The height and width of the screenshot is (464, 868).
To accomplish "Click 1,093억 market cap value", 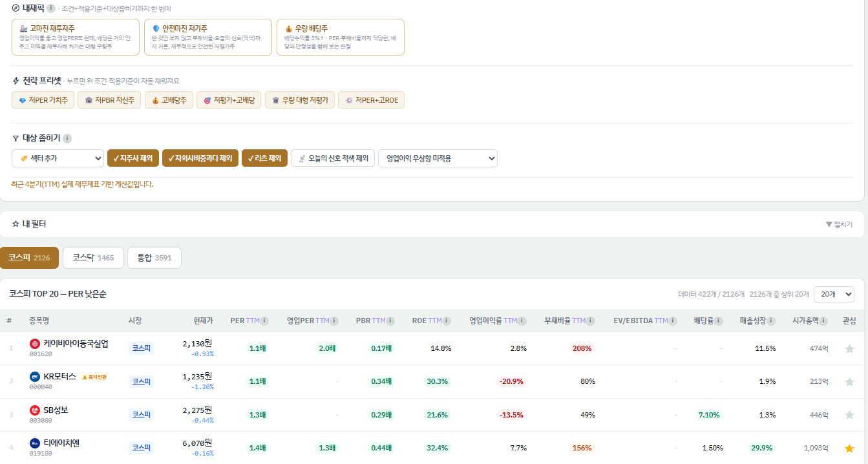I will pos(816,448).
